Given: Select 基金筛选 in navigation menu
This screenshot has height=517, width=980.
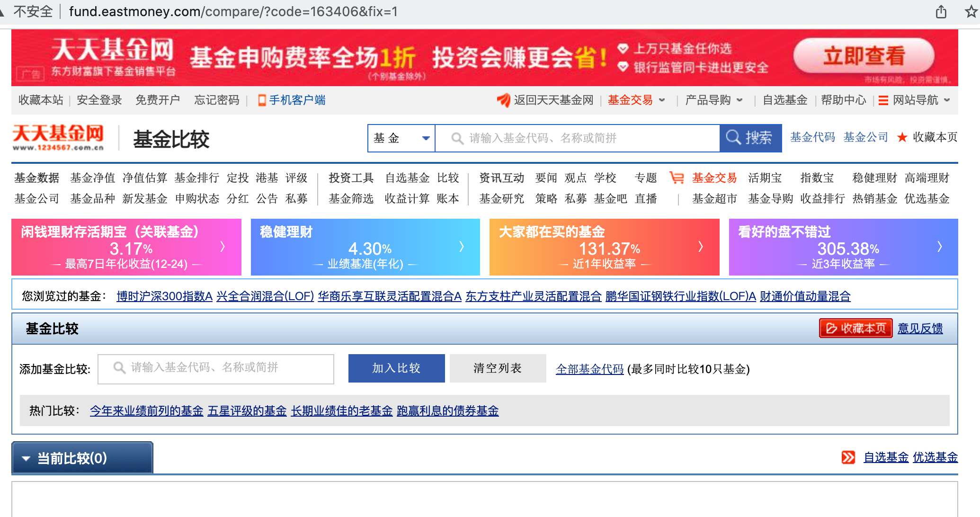Looking at the screenshot, I should click(x=351, y=199).
